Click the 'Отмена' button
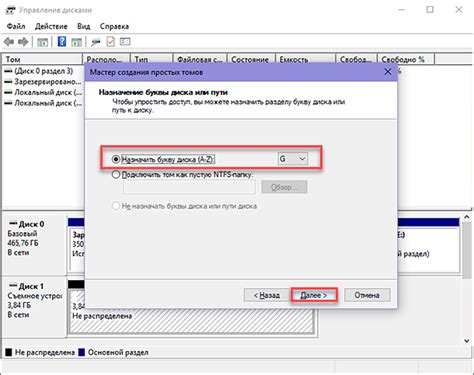Viewport: 474px width, 375px height. pyautogui.click(x=367, y=295)
